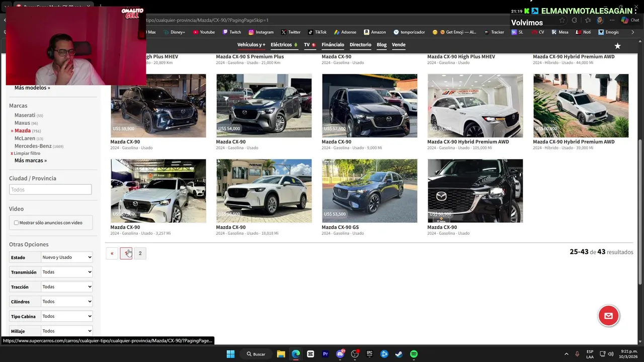Click the previous page « button
Viewport: 644px width, 362px height.
112,253
